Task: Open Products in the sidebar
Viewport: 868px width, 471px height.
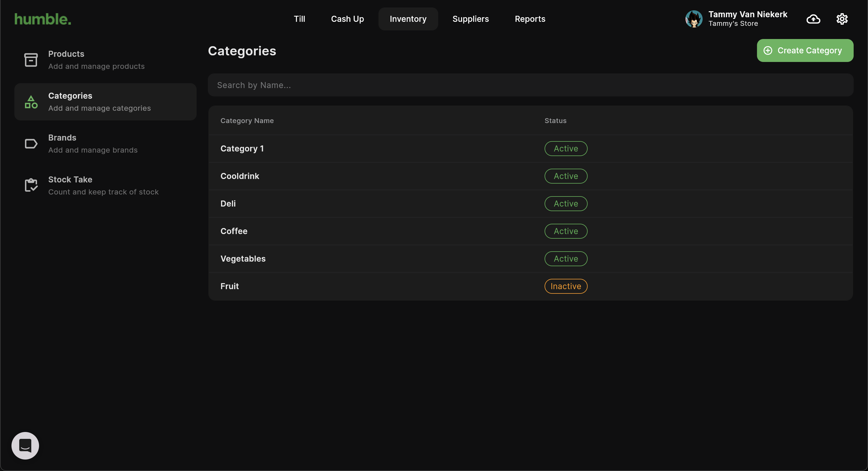Action: point(105,60)
